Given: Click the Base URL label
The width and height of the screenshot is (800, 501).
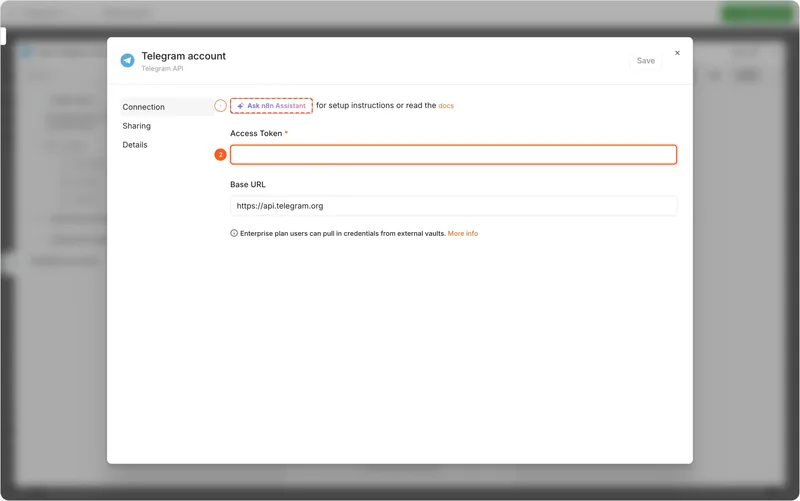Looking at the screenshot, I should 247,185.
